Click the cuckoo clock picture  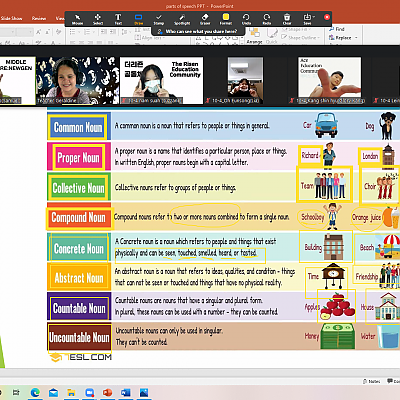333,276
